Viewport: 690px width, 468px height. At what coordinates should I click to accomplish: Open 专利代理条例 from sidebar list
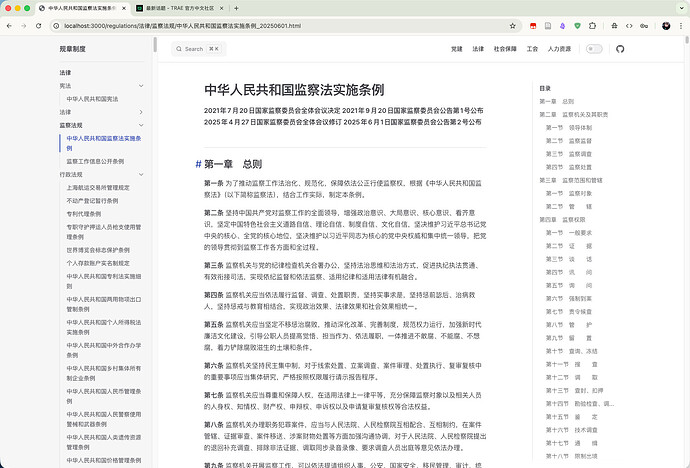[86, 213]
